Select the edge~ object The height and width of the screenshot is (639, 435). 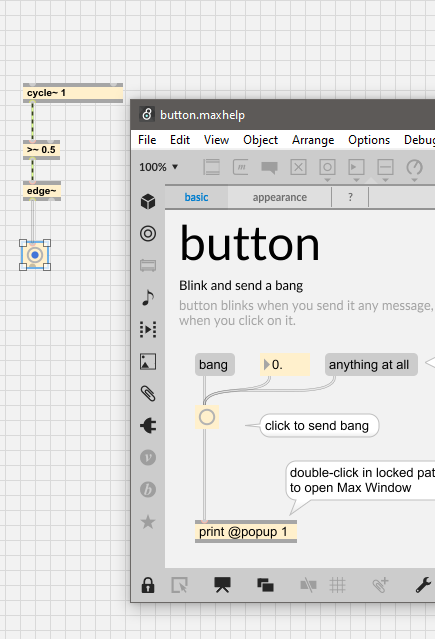[x=42, y=191]
